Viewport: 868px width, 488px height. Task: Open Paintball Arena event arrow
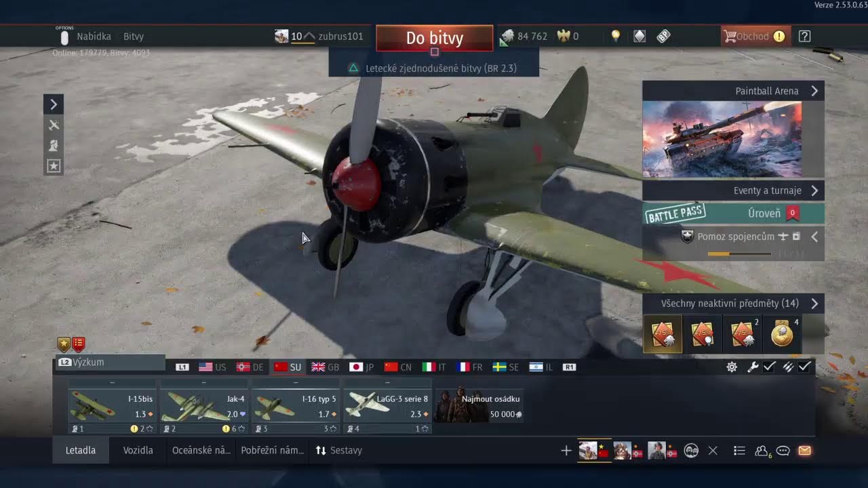[814, 91]
